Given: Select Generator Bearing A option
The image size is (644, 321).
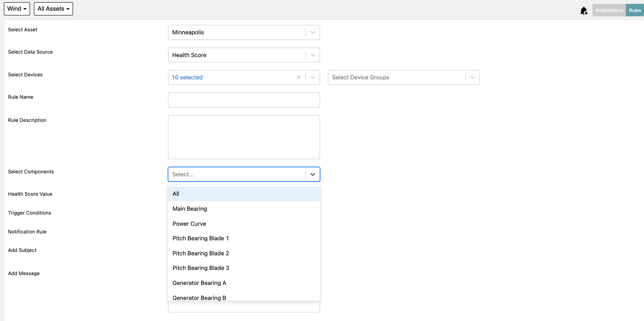Looking at the screenshot, I should pyautogui.click(x=244, y=283).
